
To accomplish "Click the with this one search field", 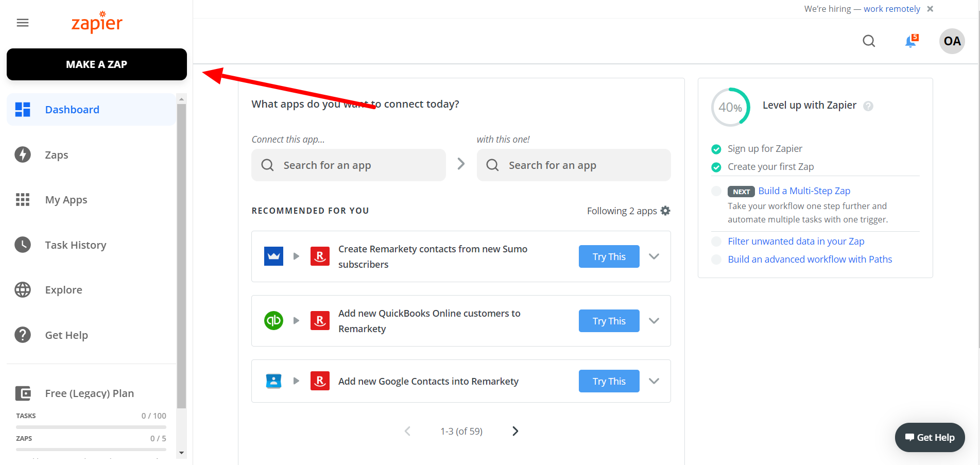I will point(574,165).
